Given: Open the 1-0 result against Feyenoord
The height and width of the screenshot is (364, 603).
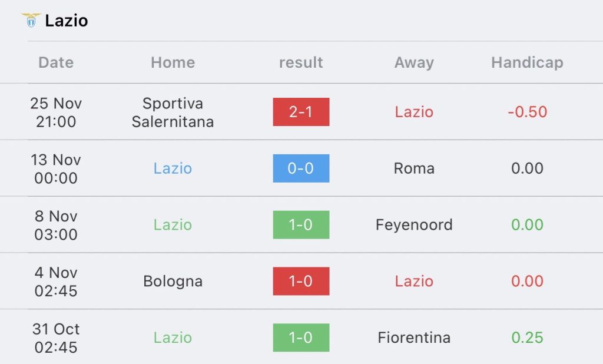Looking at the screenshot, I should [x=301, y=225].
